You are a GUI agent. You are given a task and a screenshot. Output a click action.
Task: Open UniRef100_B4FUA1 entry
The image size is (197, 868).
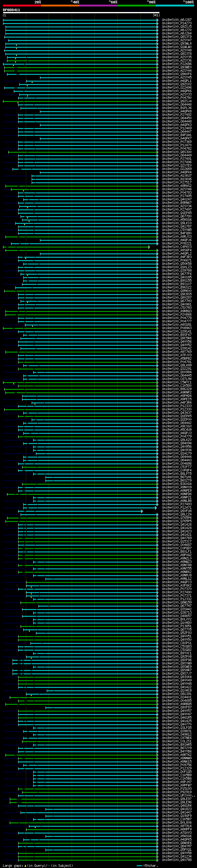point(177,135)
